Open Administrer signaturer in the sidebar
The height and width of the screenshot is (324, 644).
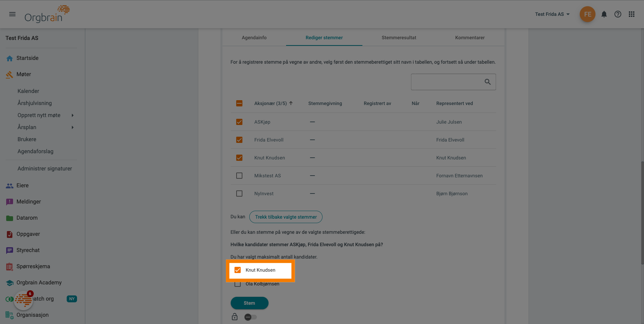(x=45, y=169)
